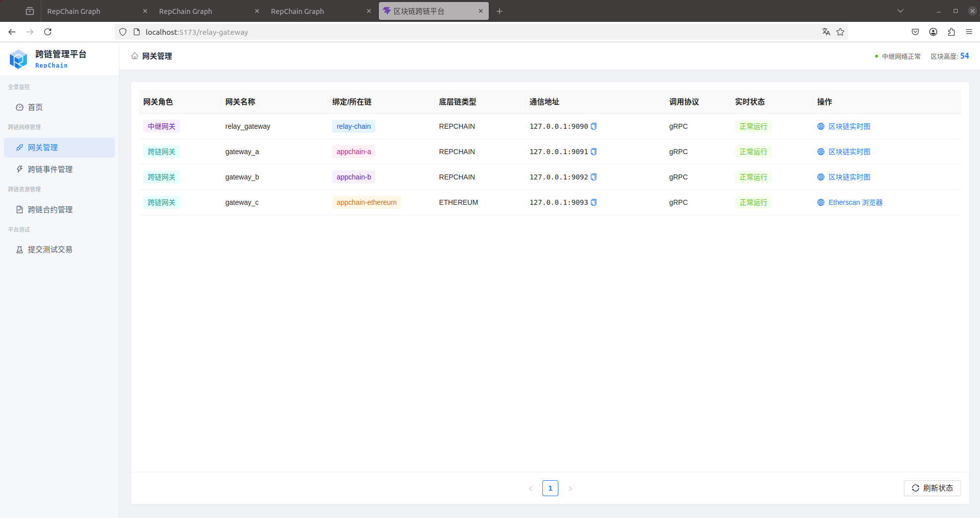Select the 区块链跨链平台 tab
This screenshot has height=518, width=980.
point(434,11)
